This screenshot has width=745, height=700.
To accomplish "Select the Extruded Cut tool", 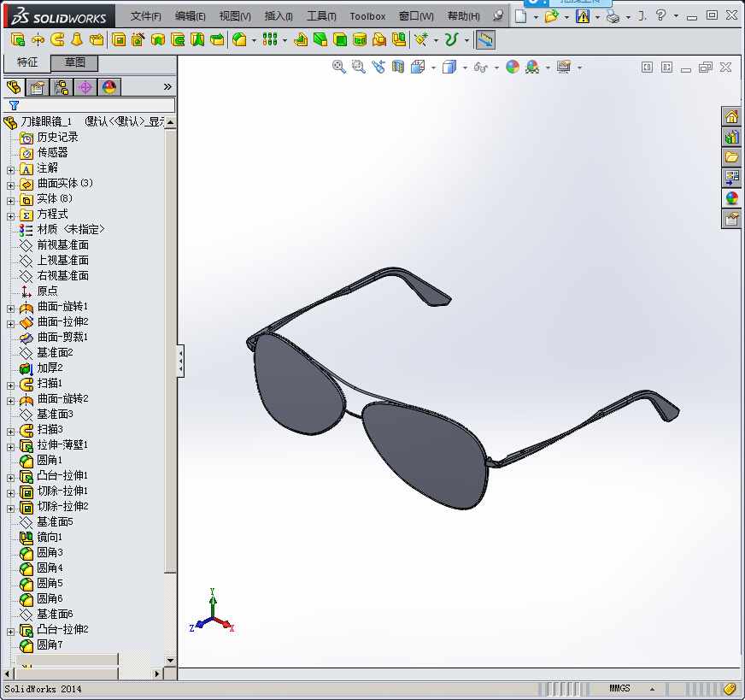I will point(119,40).
